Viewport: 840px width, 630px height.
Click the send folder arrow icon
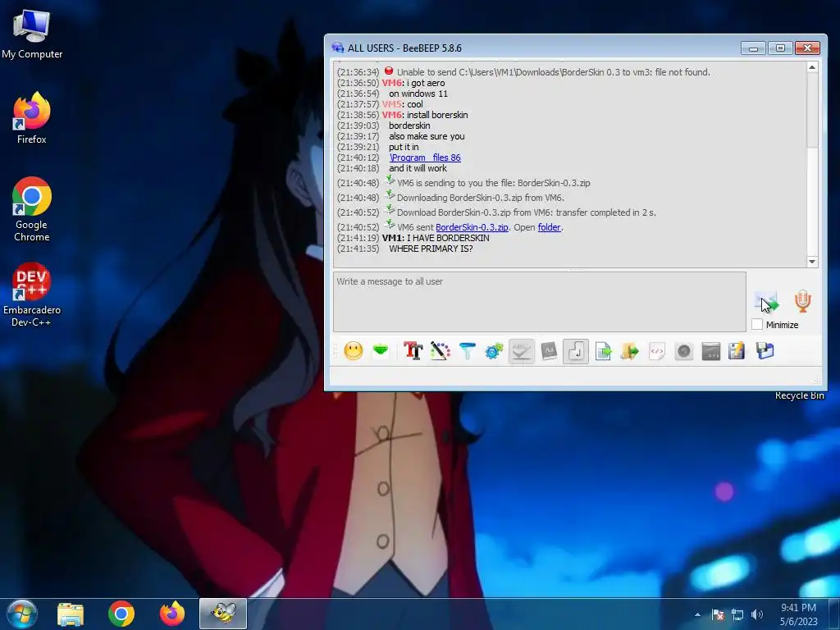coord(630,351)
